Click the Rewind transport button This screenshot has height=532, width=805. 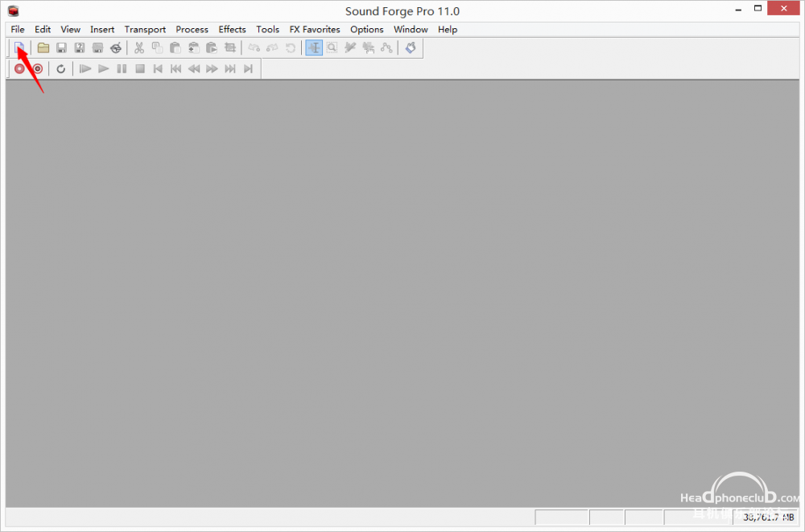pos(193,68)
